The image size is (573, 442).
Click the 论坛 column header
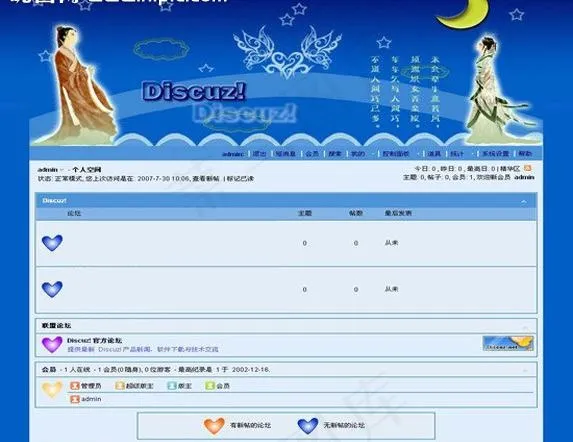74,213
